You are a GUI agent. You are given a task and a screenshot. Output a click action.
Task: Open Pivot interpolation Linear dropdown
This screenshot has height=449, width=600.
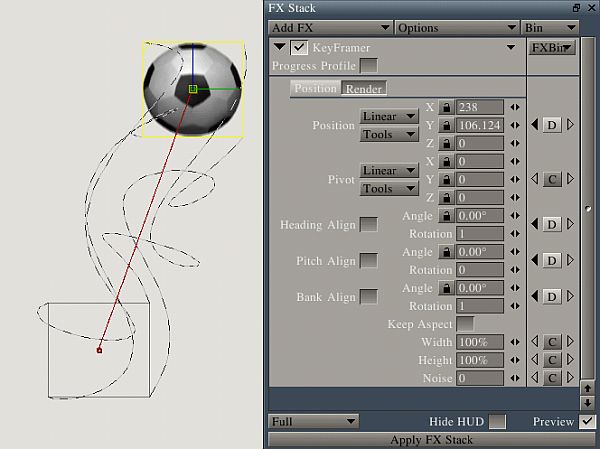(389, 170)
